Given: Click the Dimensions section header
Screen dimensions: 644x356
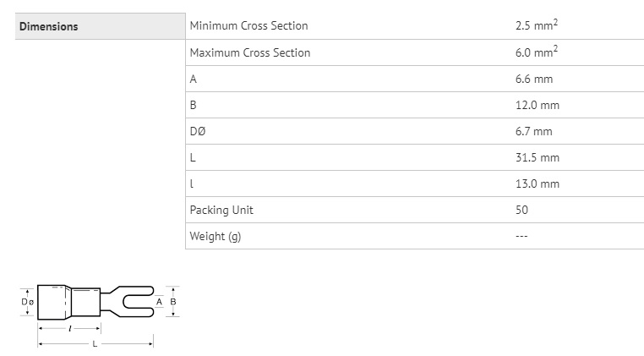Looking at the screenshot, I should point(48,26).
